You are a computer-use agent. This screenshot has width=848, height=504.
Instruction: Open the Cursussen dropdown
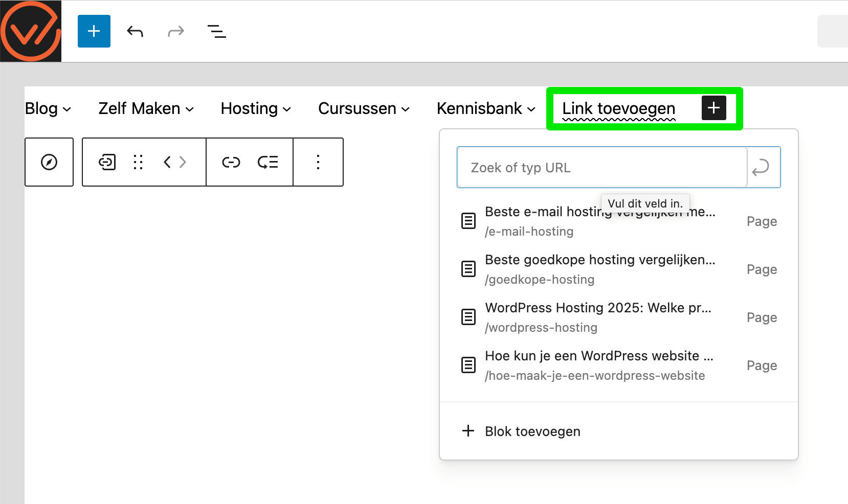point(364,108)
